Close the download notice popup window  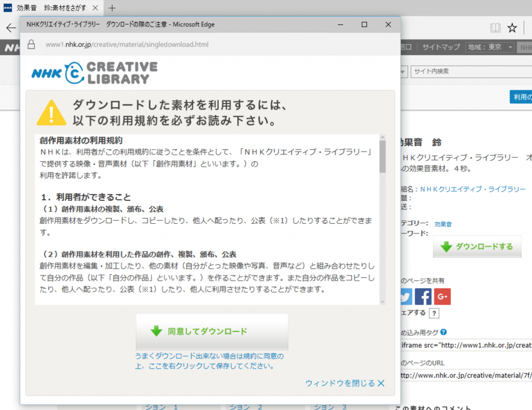coord(388,24)
